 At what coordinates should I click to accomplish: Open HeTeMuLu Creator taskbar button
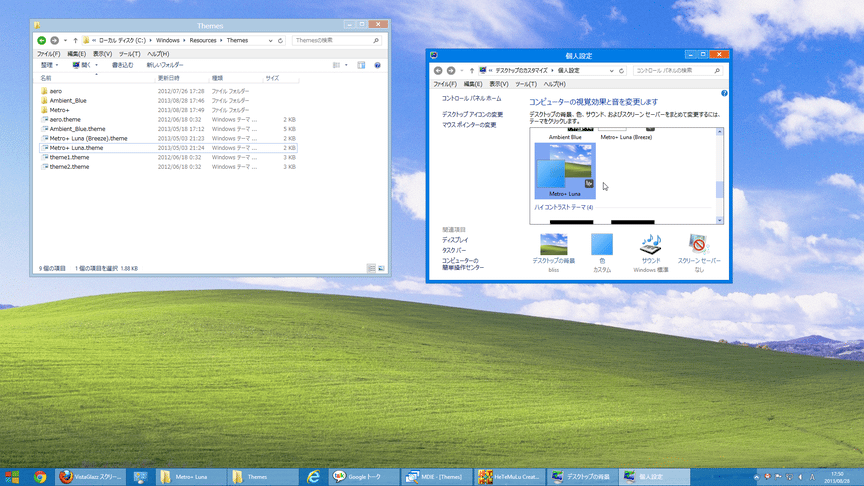509,477
